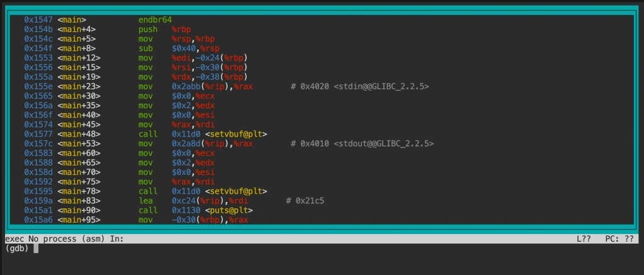Click address 0x155e in the listing
The image size is (644, 275).
(38, 86)
